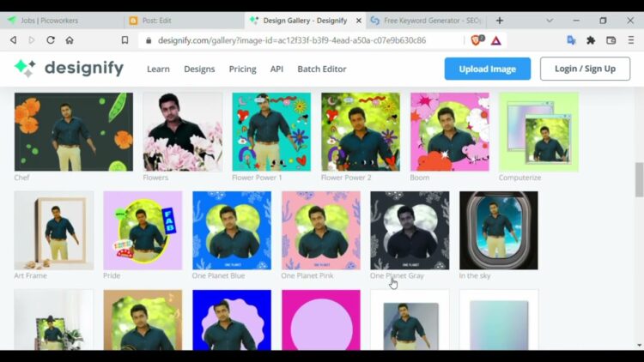This screenshot has width=644, height=362.
Task: Select the Pride design thumbnail
Action: coord(143,230)
